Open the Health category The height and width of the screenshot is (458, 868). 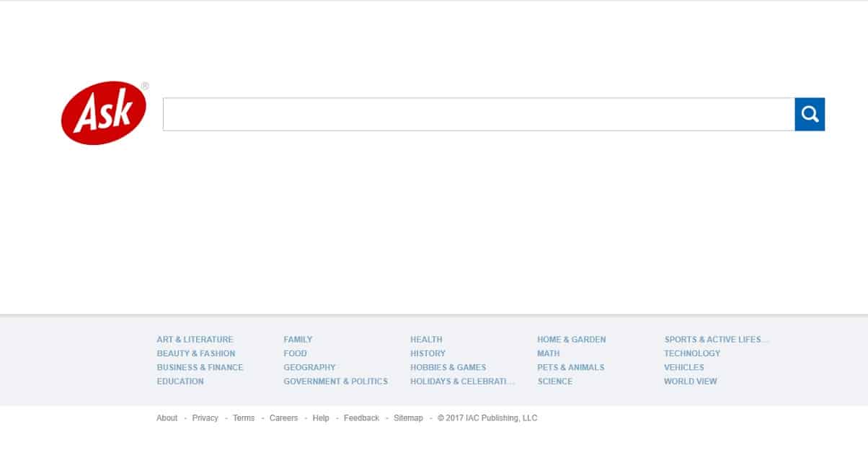[x=426, y=340]
